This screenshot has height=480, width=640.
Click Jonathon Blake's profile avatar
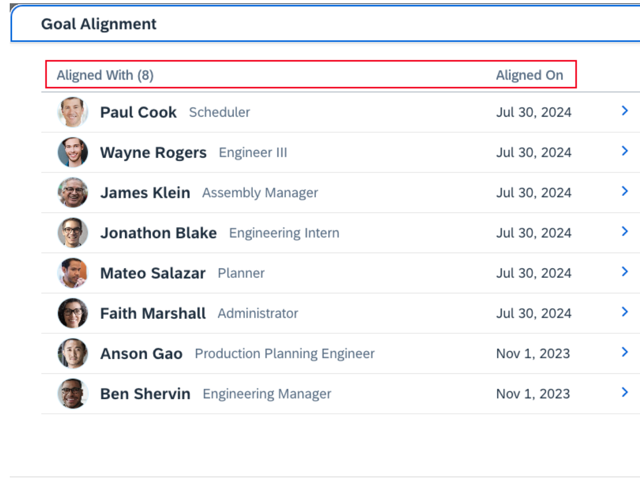[x=73, y=233]
